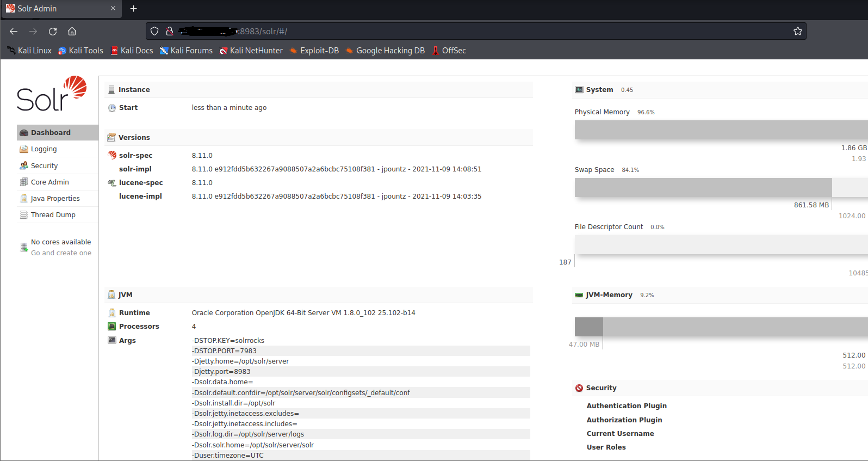868x461 pixels.
Task: Follow the 'Go and create one' link
Action: tap(61, 253)
